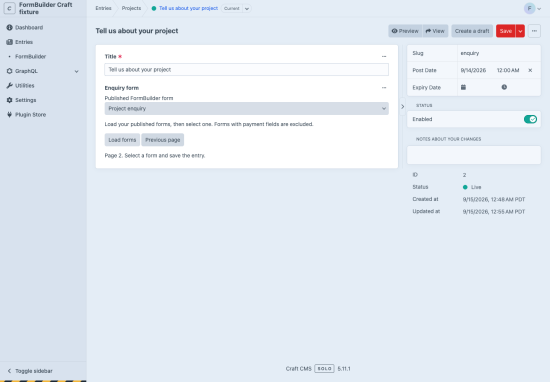The width and height of the screenshot is (550, 382).
Task: Click the FormBuilder Craft fixture site name
Action: tap(46, 8)
